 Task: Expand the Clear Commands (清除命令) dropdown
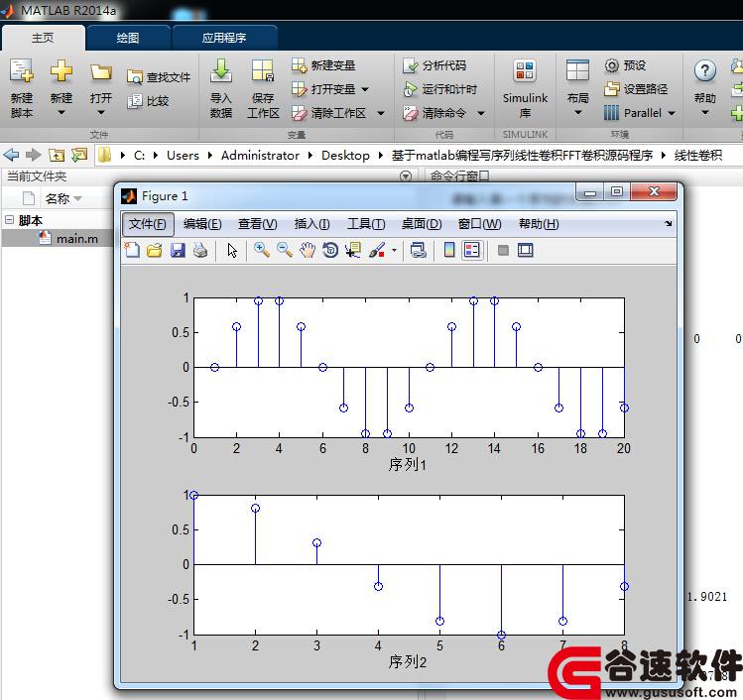pos(481,113)
